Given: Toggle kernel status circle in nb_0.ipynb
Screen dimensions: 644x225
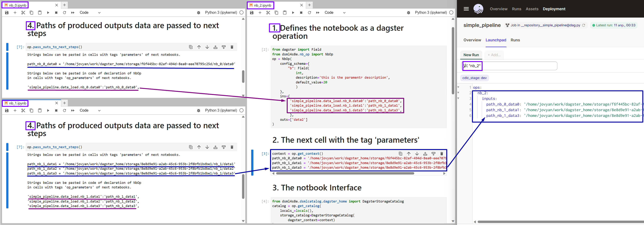Looking at the screenshot, I should [241, 12].
